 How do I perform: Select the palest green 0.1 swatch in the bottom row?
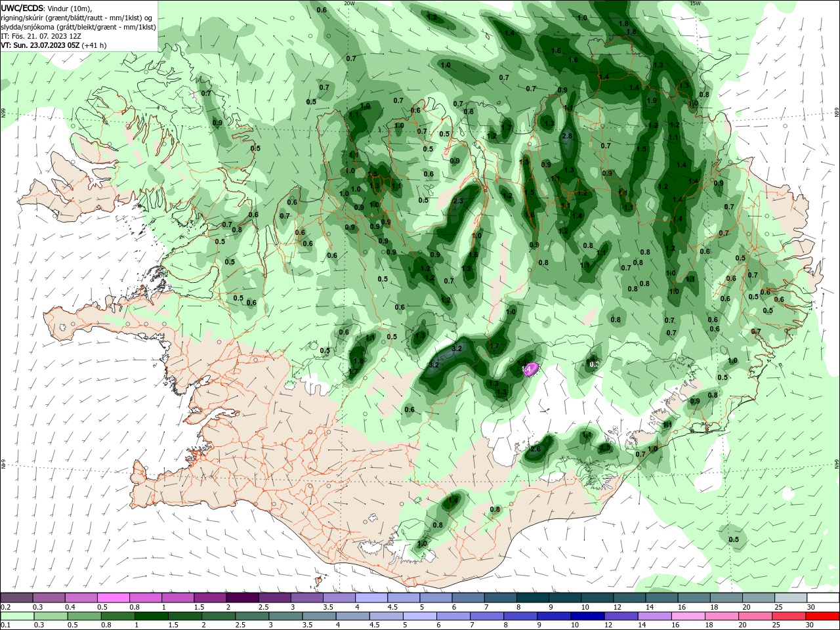coord(17,617)
